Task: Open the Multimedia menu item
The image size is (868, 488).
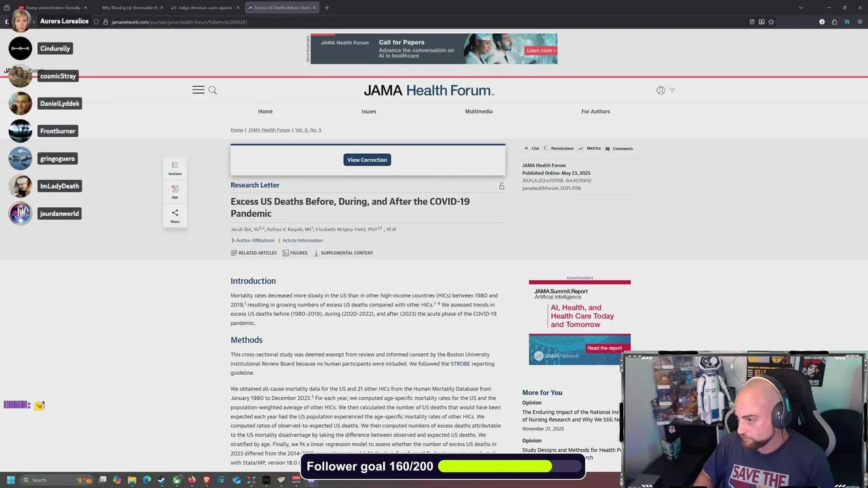Action: coord(479,111)
